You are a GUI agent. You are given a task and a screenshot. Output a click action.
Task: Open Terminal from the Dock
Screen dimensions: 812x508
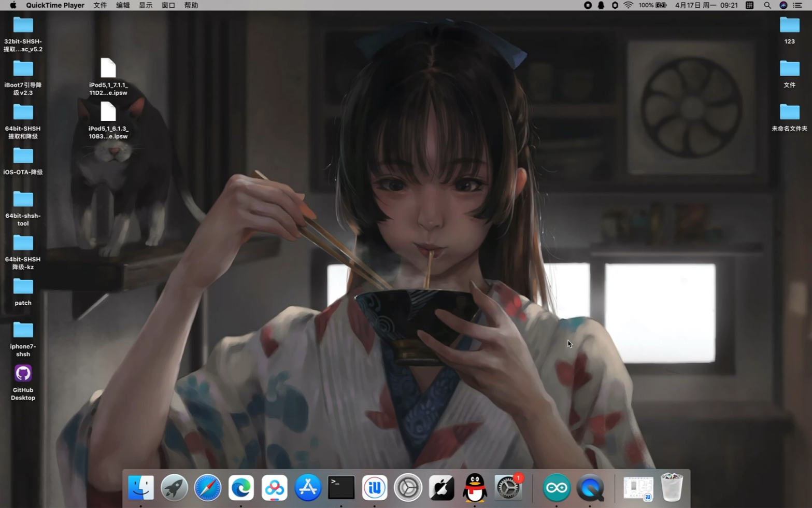click(341, 488)
